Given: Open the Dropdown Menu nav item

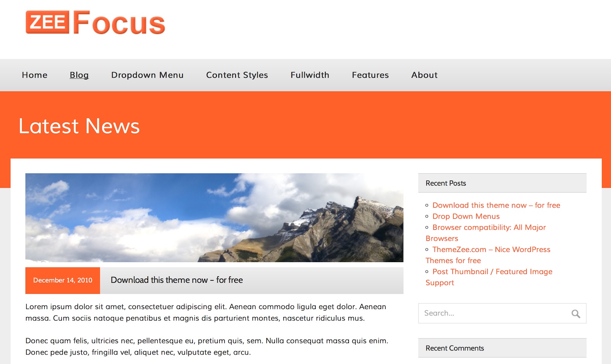Looking at the screenshot, I should click(x=147, y=75).
